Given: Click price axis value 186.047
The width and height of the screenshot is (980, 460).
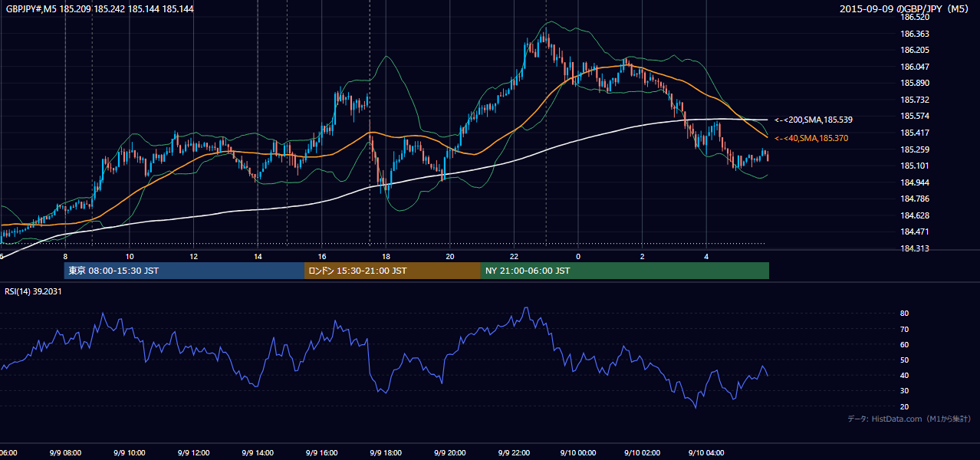Looking at the screenshot, I should tap(915, 67).
